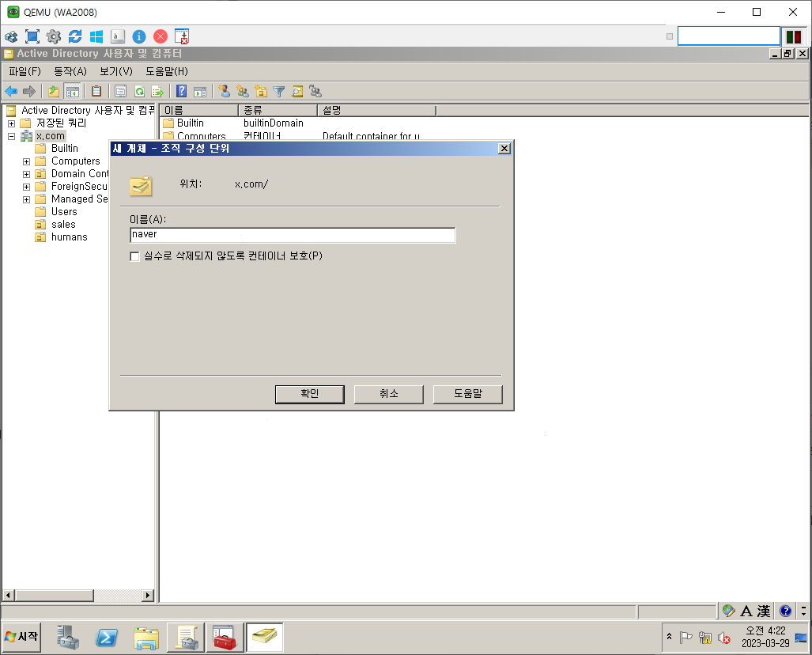
Task: Toggle the Show/Hide Console Tree icon
Action: point(72,92)
